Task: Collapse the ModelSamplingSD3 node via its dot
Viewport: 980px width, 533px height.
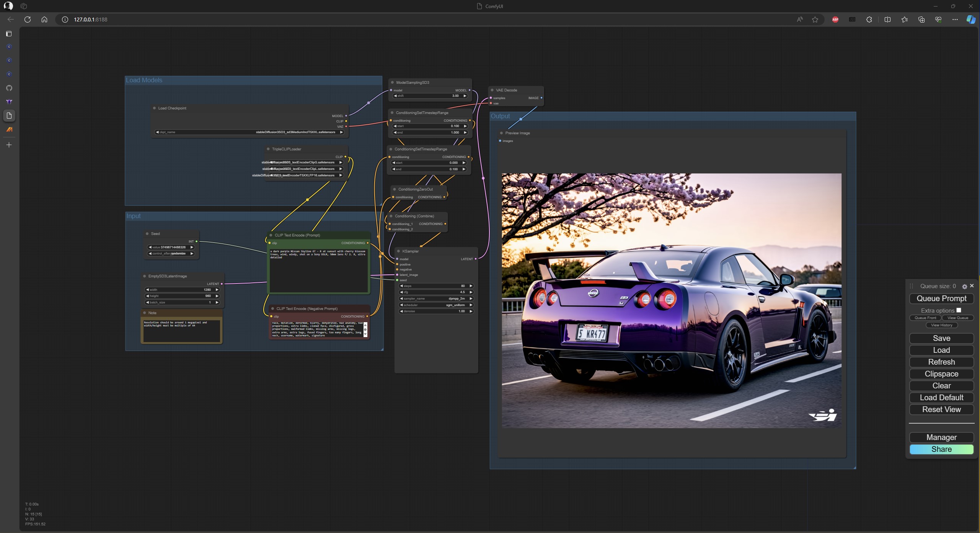Action: 392,83
